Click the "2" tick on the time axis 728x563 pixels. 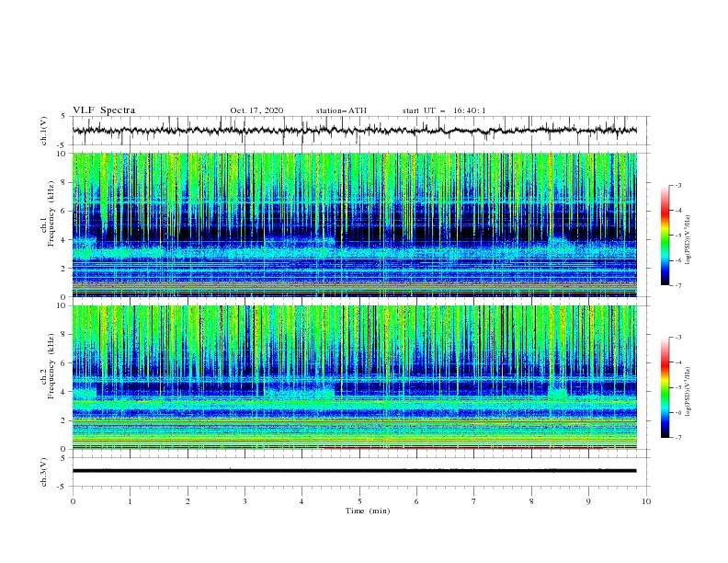coord(188,501)
